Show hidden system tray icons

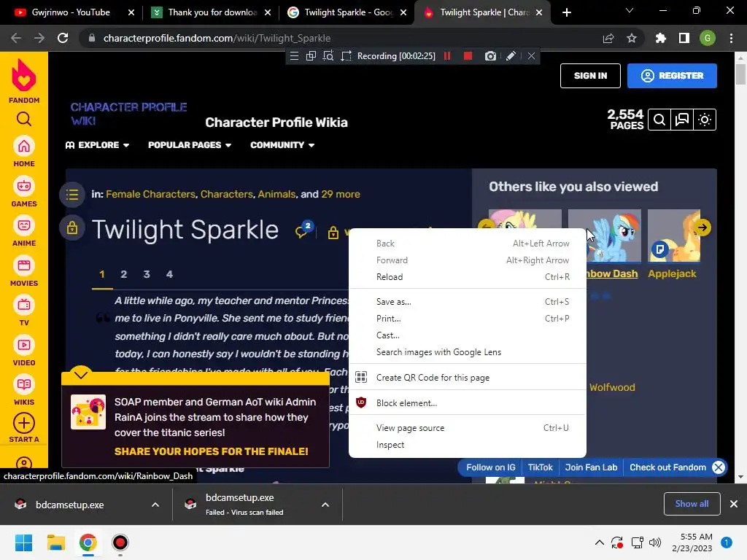[600, 542]
